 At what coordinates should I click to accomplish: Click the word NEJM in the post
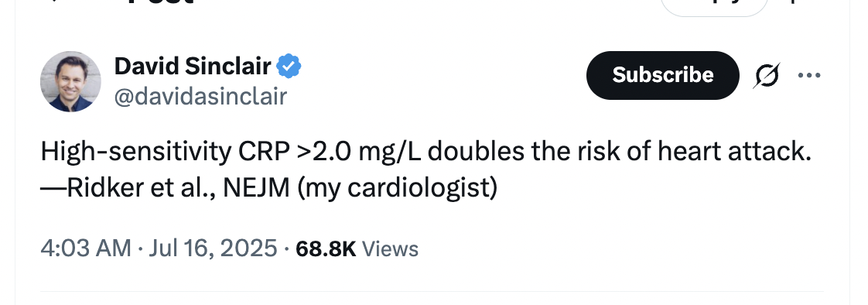(256, 187)
